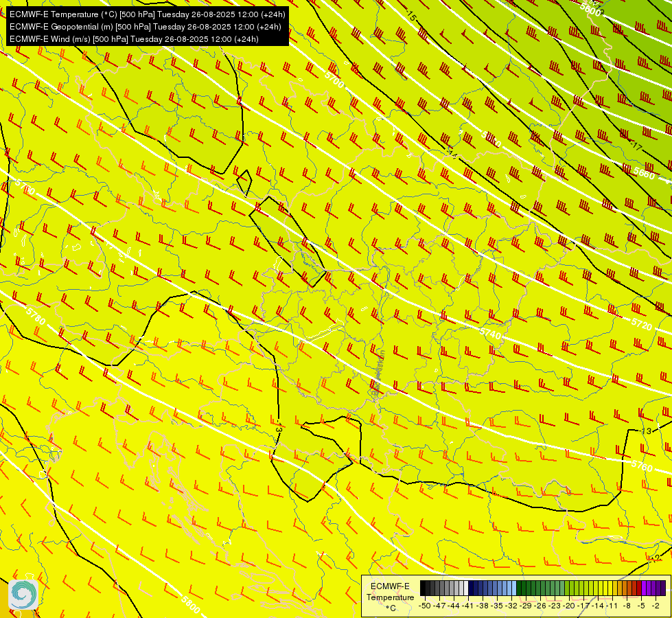Click the 5780 geopotential contour label
672x618 pixels.
point(35,316)
